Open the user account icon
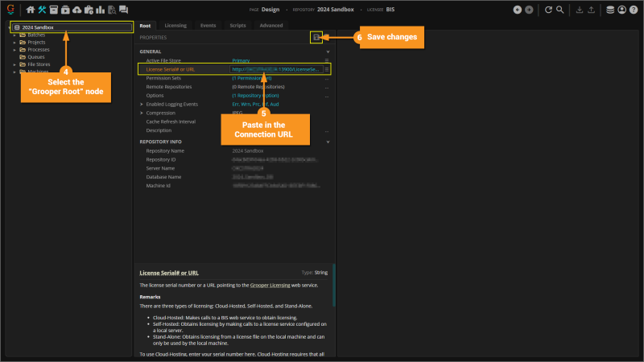The image size is (644, 362). point(621,10)
